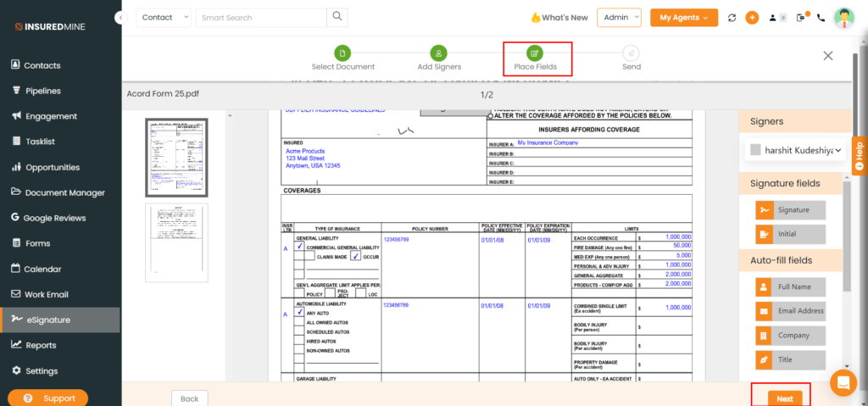This screenshot has height=406, width=868.
Task: Open Calendar from the sidebar
Action: point(36,270)
